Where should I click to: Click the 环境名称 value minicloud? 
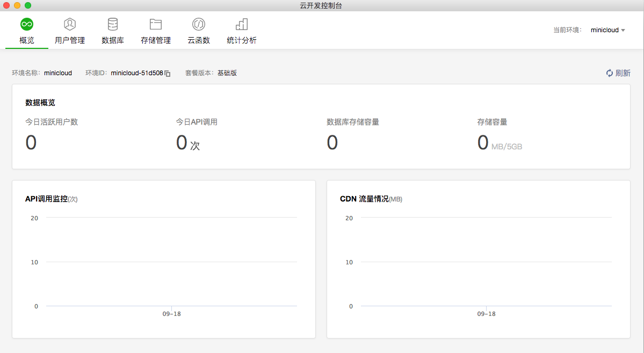[x=58, y=73]
